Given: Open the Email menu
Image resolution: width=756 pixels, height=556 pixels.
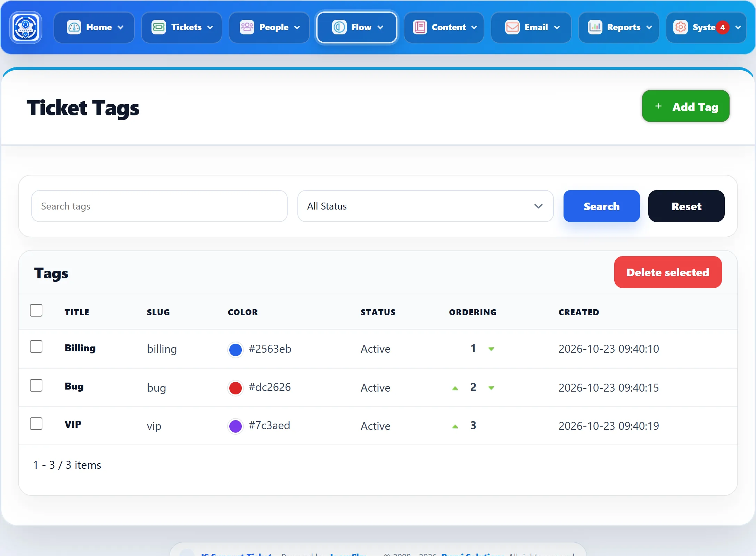Looking at the screenshot, I should tap(531, 27).
